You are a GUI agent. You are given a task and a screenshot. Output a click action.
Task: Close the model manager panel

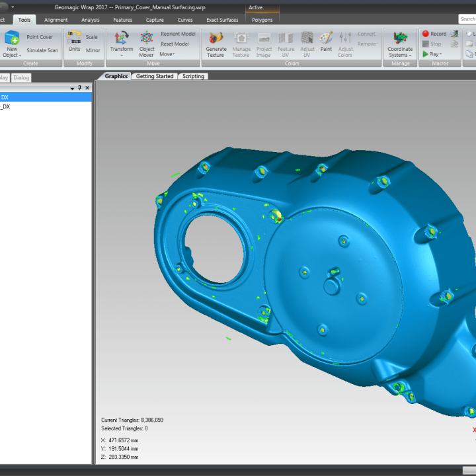pyautogui.click(x=87, y=88)
